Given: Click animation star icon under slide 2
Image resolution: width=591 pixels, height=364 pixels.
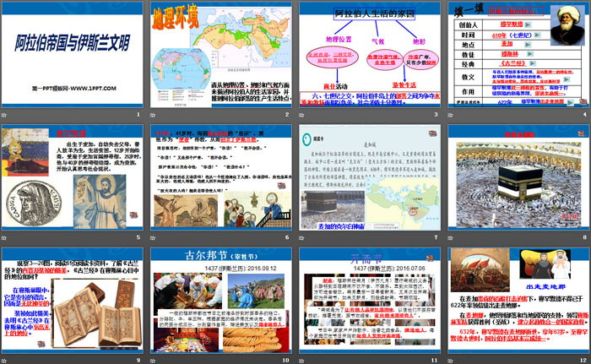Looking at the screenshot, I should [x=153, y=115].
